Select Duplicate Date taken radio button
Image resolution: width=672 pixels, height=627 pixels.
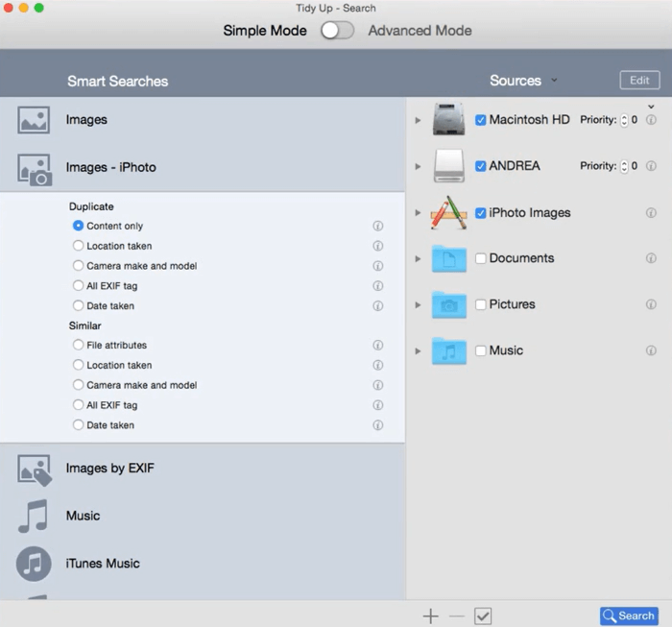78,305
